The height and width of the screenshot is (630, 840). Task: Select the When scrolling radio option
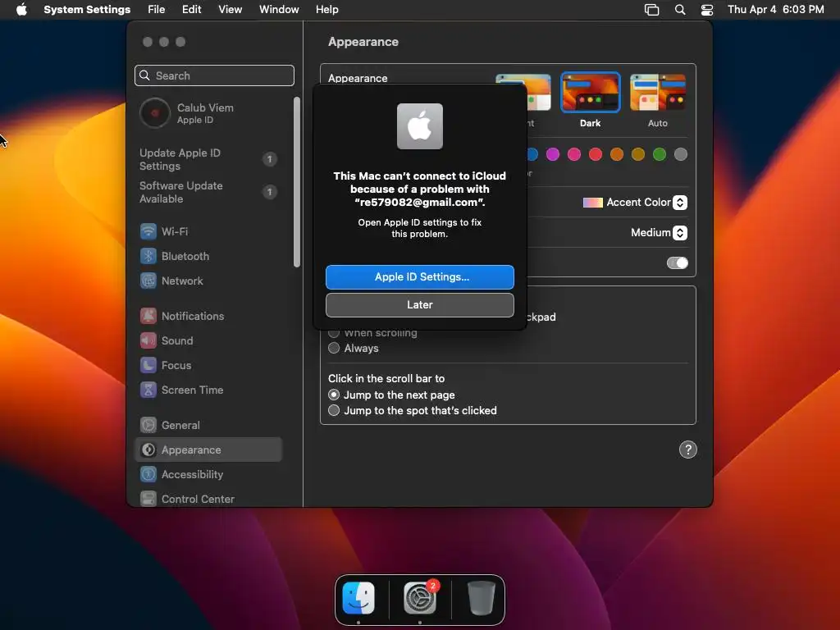coord(334,333)
